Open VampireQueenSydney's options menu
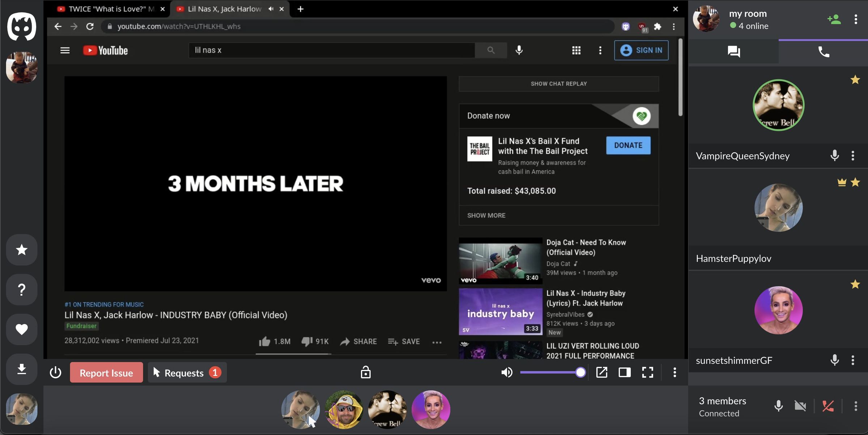 point(853,155)
